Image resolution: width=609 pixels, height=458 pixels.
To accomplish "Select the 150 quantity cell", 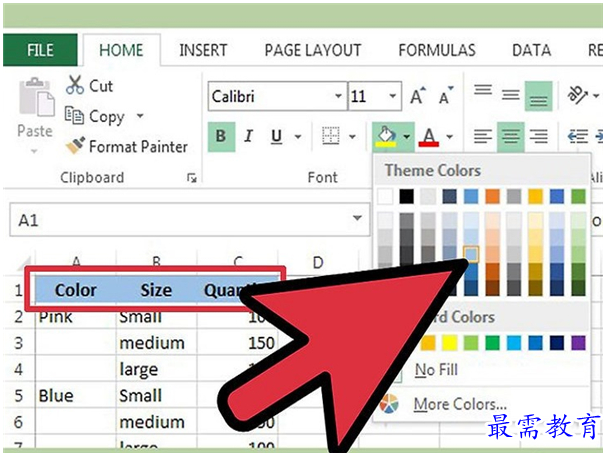I will (x=237, y=343).
